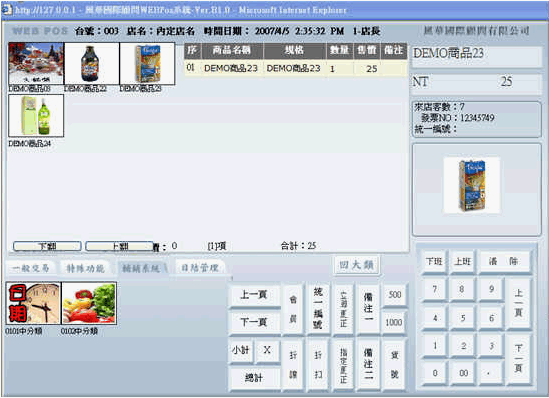
Task: Switch to the 一般交易 tab
Action: (x=30, y=268)
